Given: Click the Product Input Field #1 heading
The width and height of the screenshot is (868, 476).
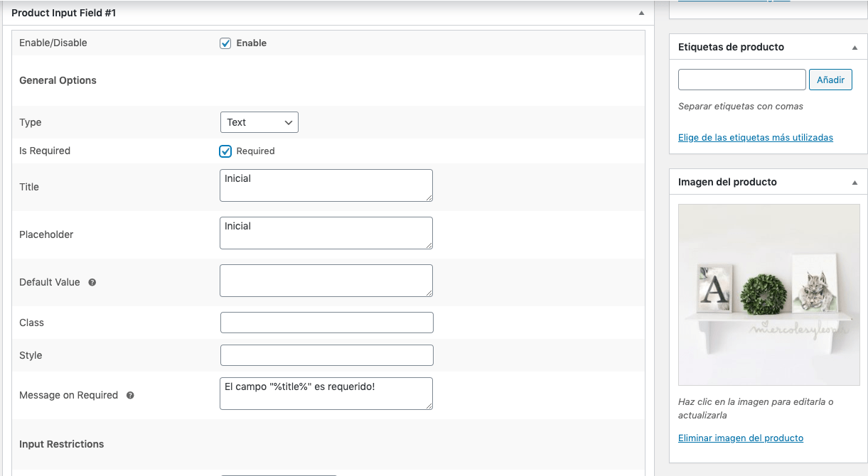Looking at the screenshot, I should [x=64, y=13].
